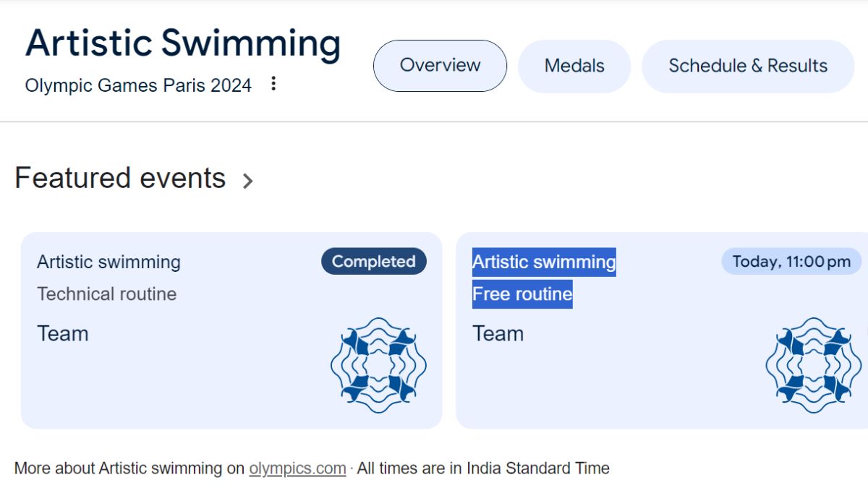Click the Team label in Technical routine card
Viewport: 868px width, 488px height.
point(63,334)
